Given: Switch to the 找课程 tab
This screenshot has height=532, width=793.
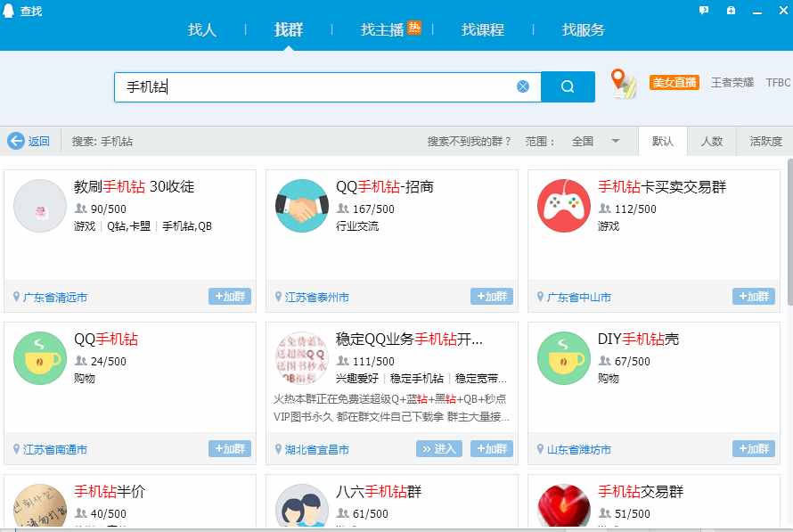Looking at the screenshot, I should pyautogui.click(x=483, y=29).
